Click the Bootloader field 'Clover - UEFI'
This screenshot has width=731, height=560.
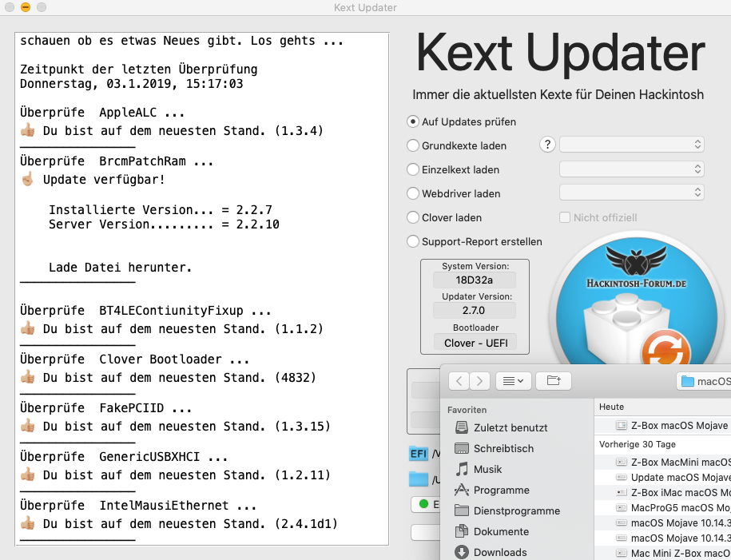[475, 343]
